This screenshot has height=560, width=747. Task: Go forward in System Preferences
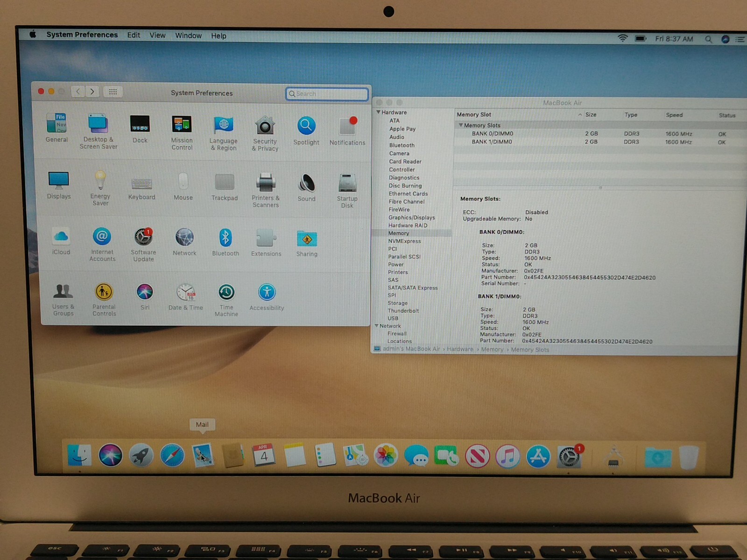92,91
